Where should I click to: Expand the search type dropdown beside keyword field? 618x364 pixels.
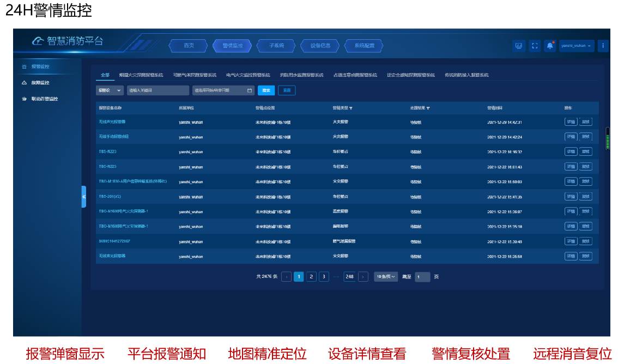(x=110, y=90)
